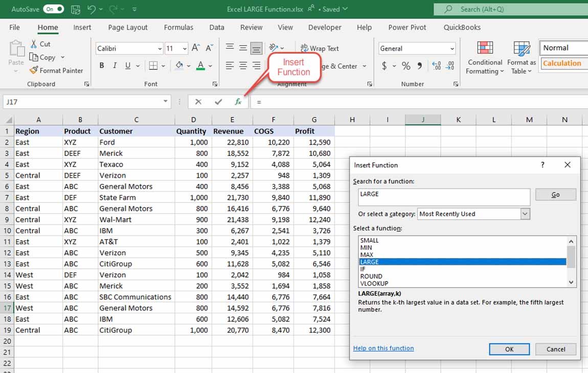Switch to the Formulas tab
This screenshot has width=588, height=373.
point(178,28)
